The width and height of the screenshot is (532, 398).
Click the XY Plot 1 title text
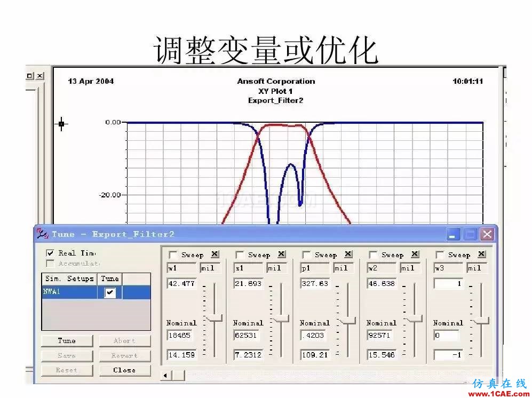275,91
